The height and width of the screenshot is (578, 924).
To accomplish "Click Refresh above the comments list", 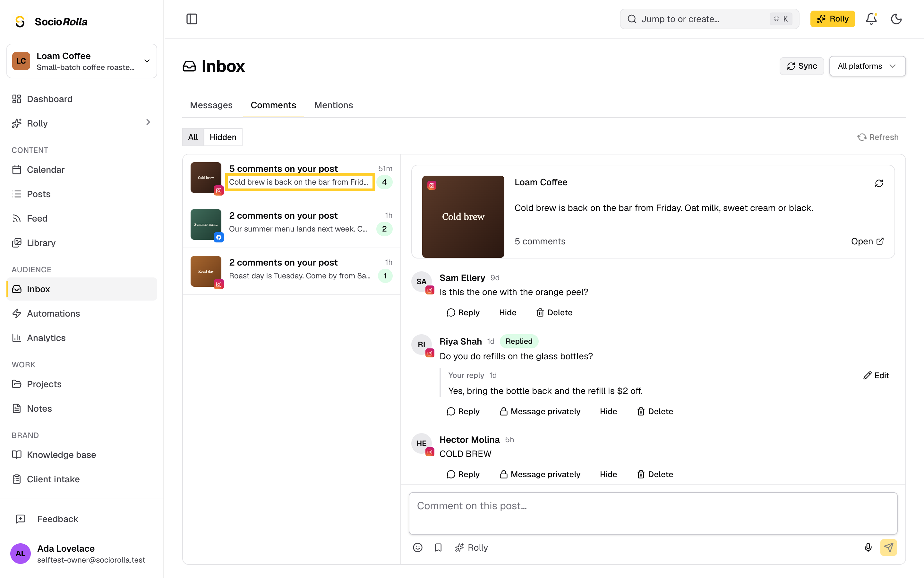I will [x=878, y=137].
